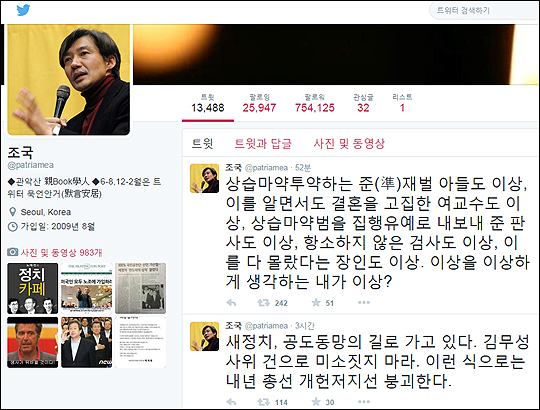
Task: Open more options on second tweet
Action: (364, 401)
